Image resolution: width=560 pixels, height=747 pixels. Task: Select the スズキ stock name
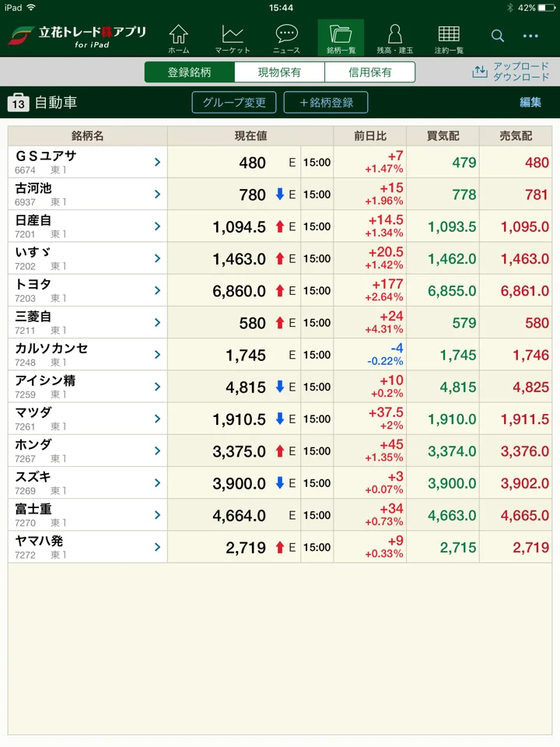(33, 476)
